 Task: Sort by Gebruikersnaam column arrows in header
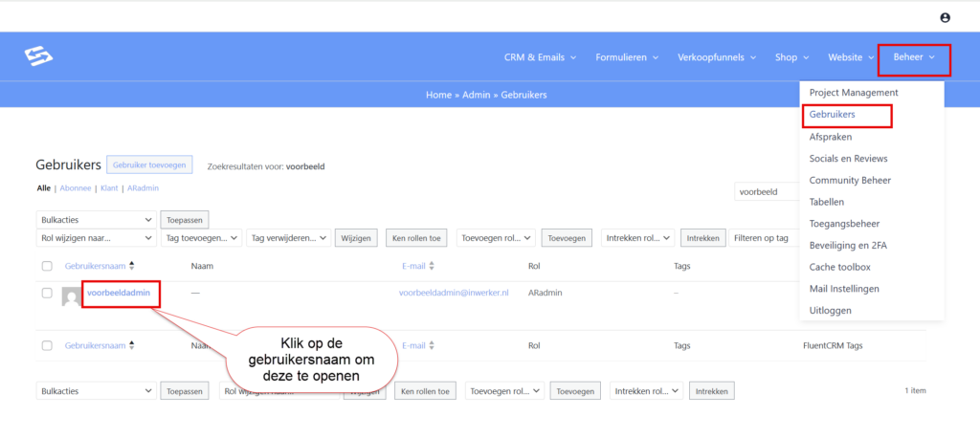click(132, 266)
